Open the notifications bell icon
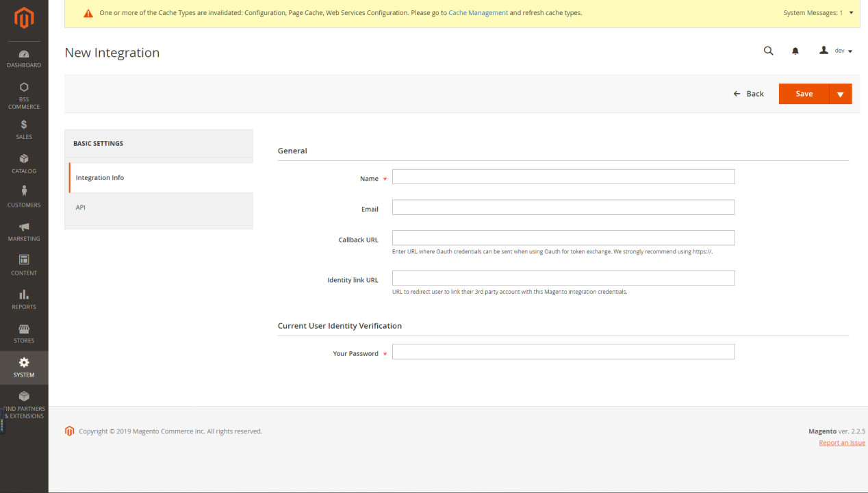 pos(795,51)
